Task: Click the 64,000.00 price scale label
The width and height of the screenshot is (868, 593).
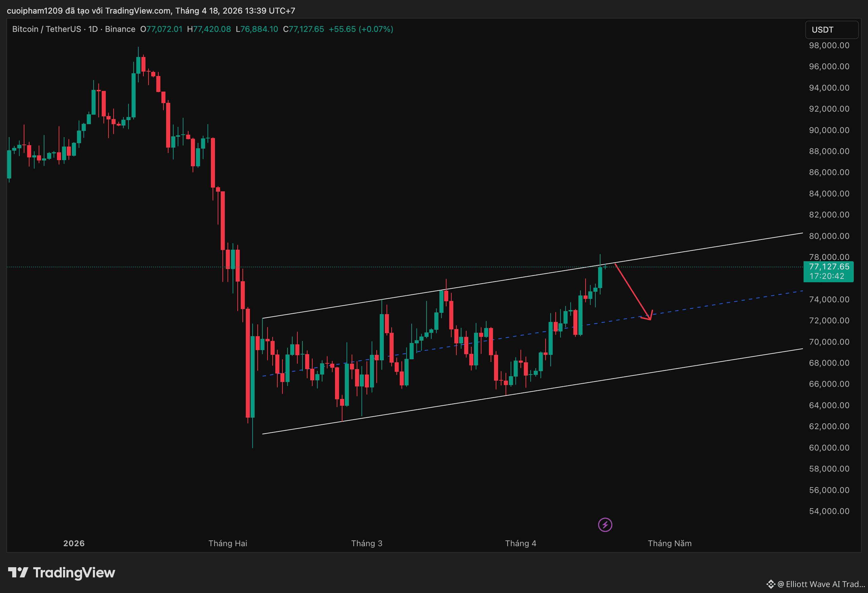Action: [829, 405]
